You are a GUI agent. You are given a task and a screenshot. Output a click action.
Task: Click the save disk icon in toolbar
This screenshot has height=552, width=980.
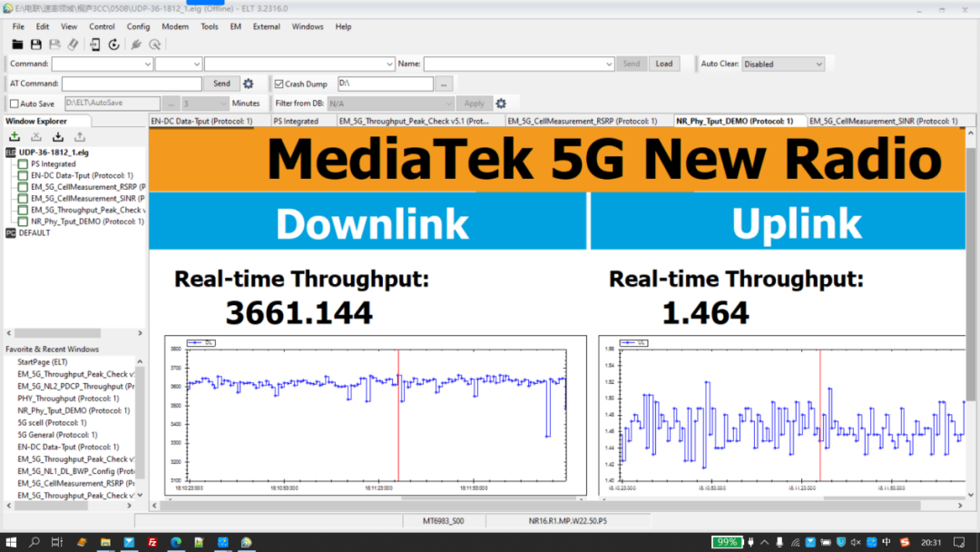pos(36,44)
